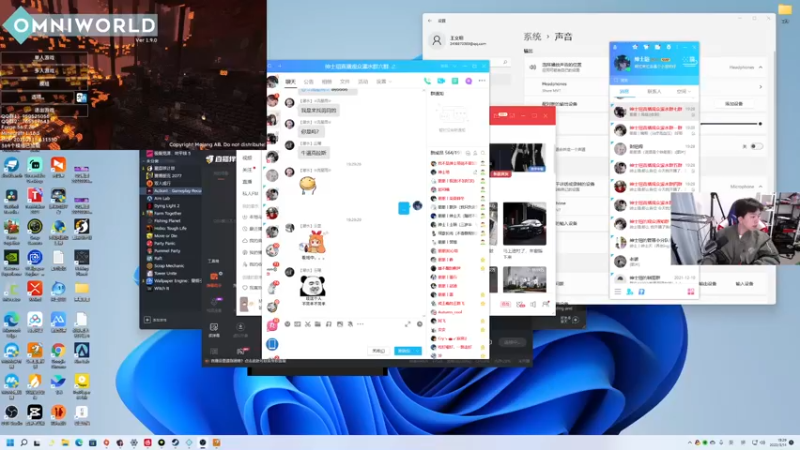800x450 pixels.
Task: Click the image icon in chat toolbar
Action: [x=340, y=324]
